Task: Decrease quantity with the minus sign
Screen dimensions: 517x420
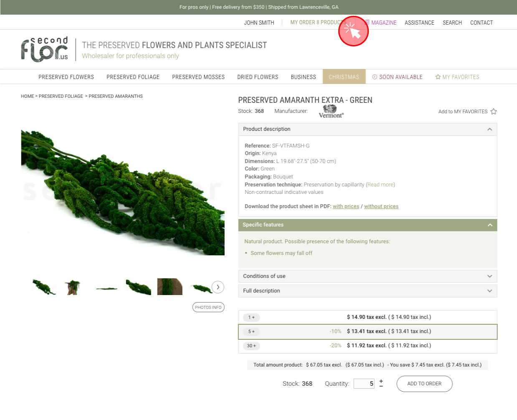Action: tap(381, 387)
